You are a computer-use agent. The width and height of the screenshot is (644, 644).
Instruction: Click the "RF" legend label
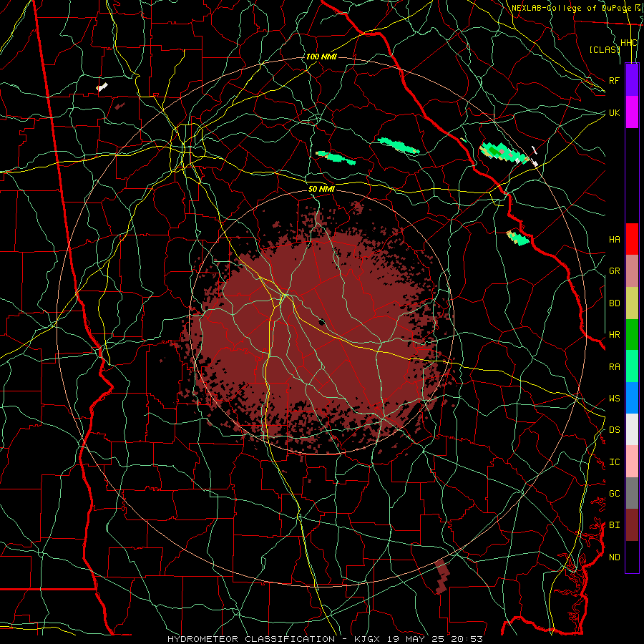pos(614,80)
